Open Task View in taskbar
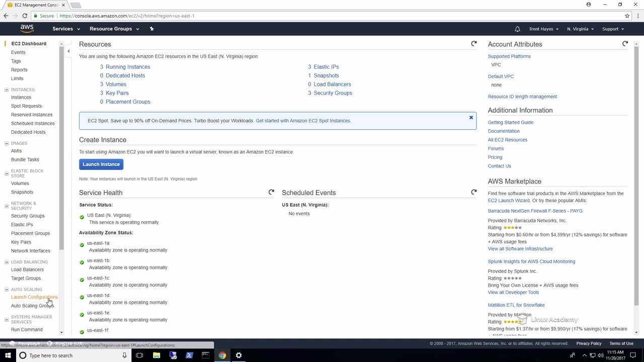The image size is (644, 362). click(139, 355)
